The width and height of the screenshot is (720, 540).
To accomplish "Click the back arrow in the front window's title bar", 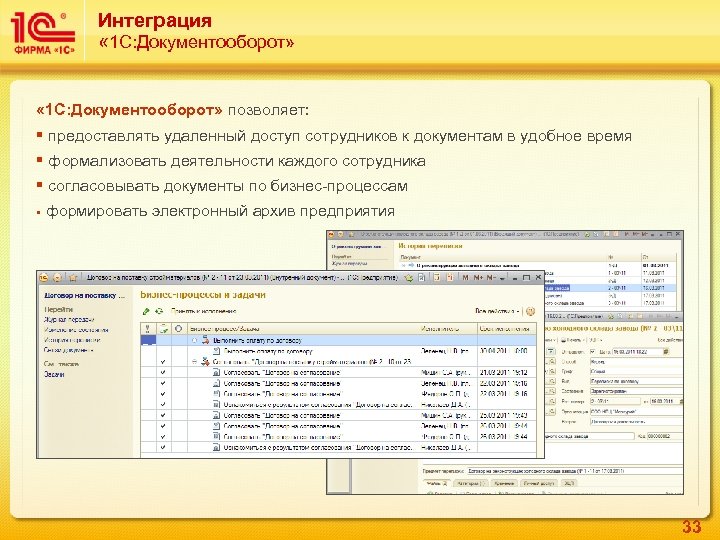I will 57,277.
